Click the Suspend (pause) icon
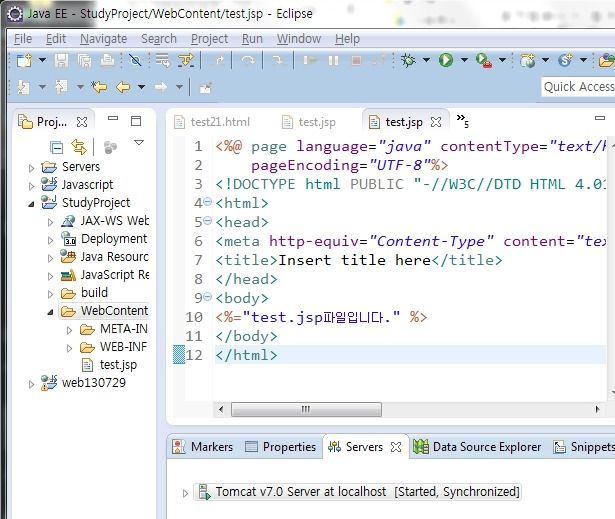 click(333, 60)
